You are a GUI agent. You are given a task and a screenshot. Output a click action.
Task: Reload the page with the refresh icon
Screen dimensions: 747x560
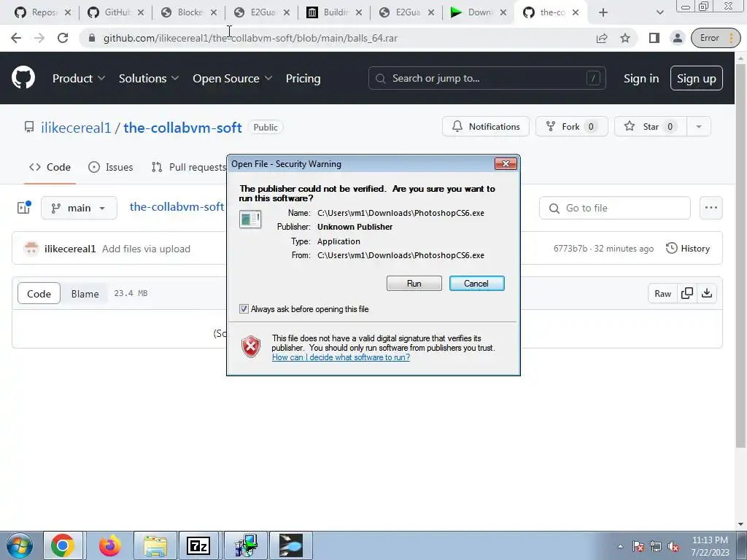[63, 38]
